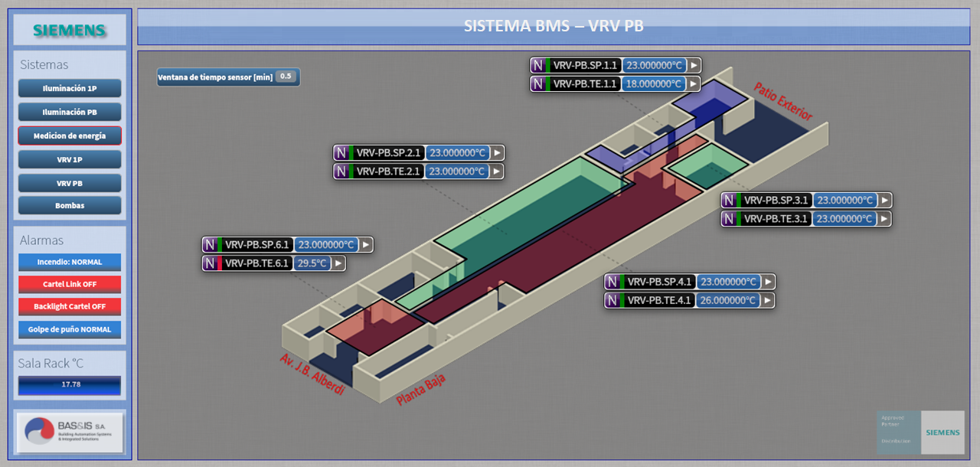Image resolution: width=980 pixels, height=467 pixels.
Task: Switch to the VRV 1P view
Action: [x=70, y=159]
